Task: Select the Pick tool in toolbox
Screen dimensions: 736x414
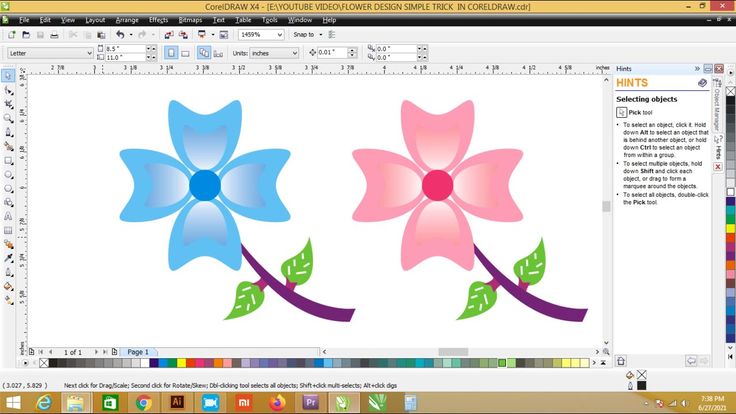Action: point(8,76)
